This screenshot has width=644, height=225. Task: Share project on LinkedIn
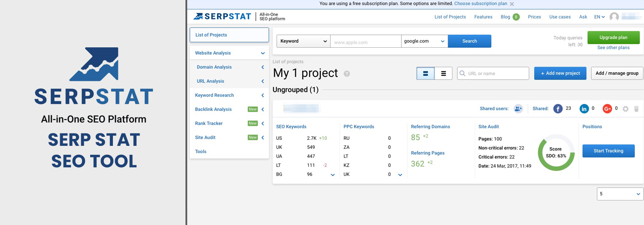tap(584, 109)
